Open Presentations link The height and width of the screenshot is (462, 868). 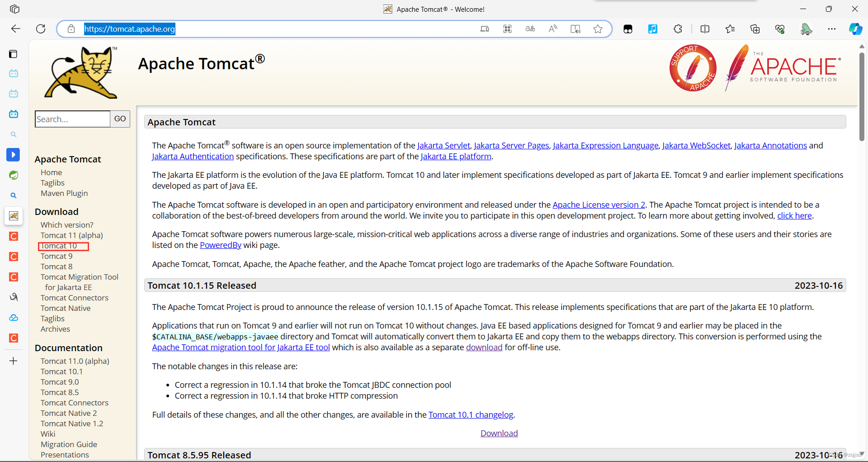65,455
